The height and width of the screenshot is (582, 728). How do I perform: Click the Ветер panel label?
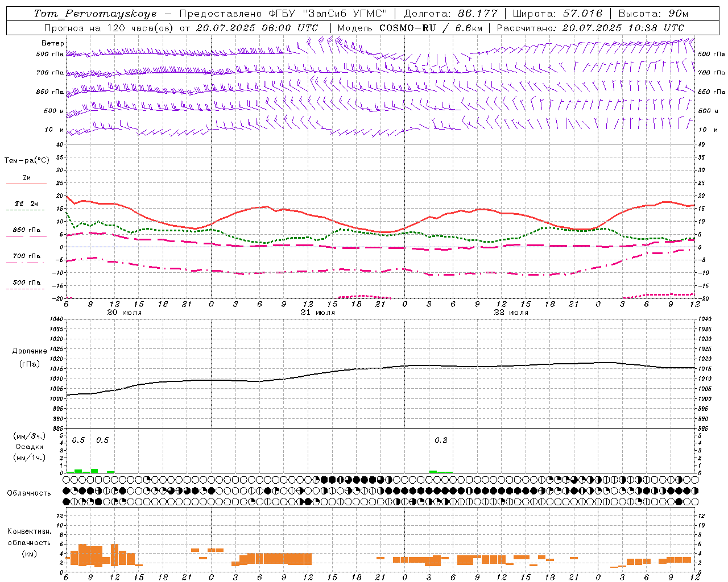[x=53, y=43]
